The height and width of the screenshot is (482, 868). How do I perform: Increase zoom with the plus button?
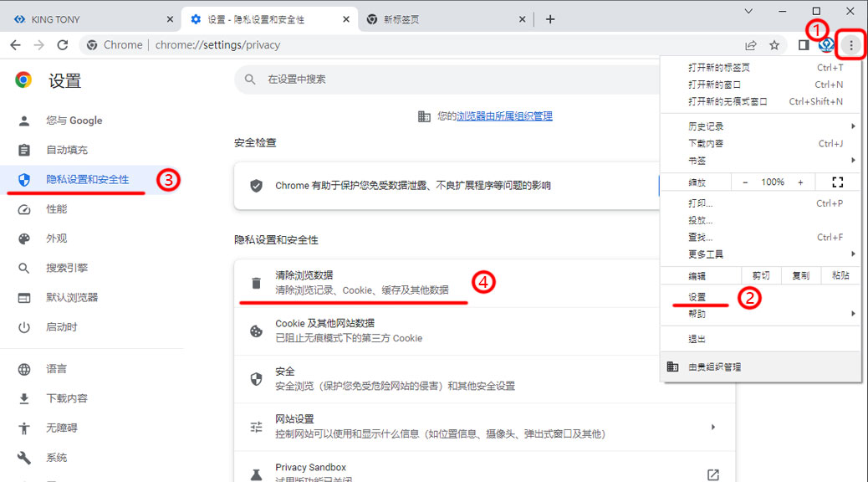(x=800, y=182)
